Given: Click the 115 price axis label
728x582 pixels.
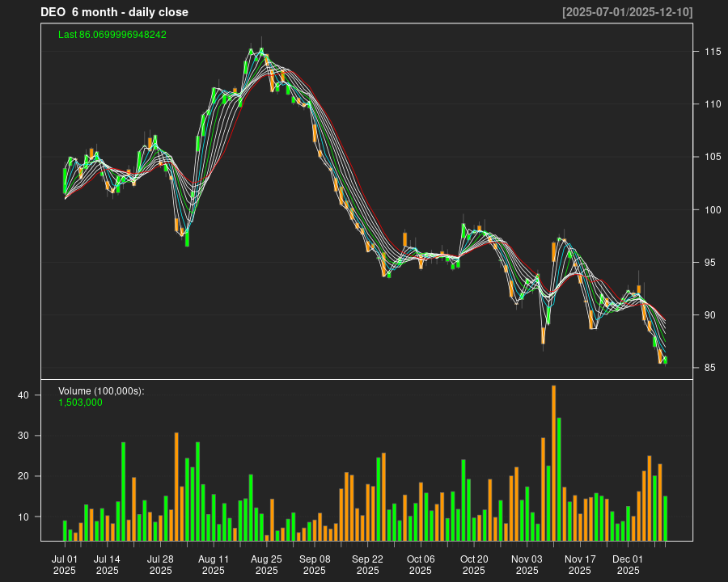Looking at the screenshot, I should click(x=712, y=52).
